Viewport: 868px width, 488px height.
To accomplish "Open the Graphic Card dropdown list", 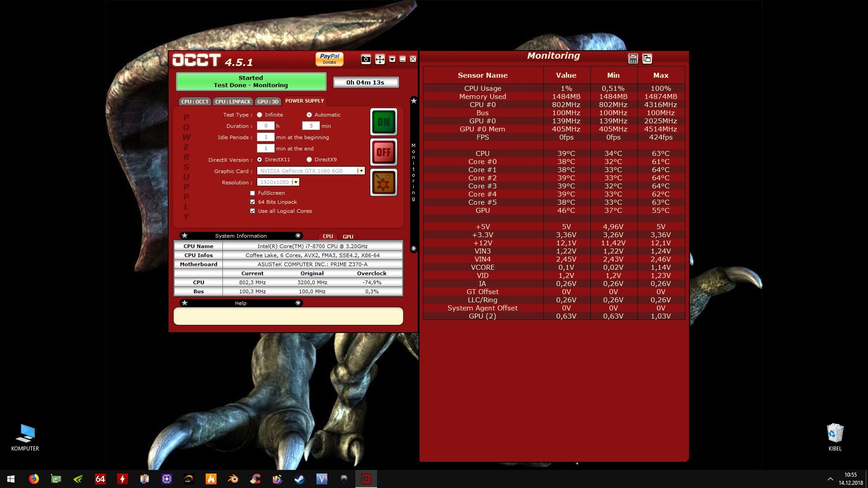I will pos(361,171).
